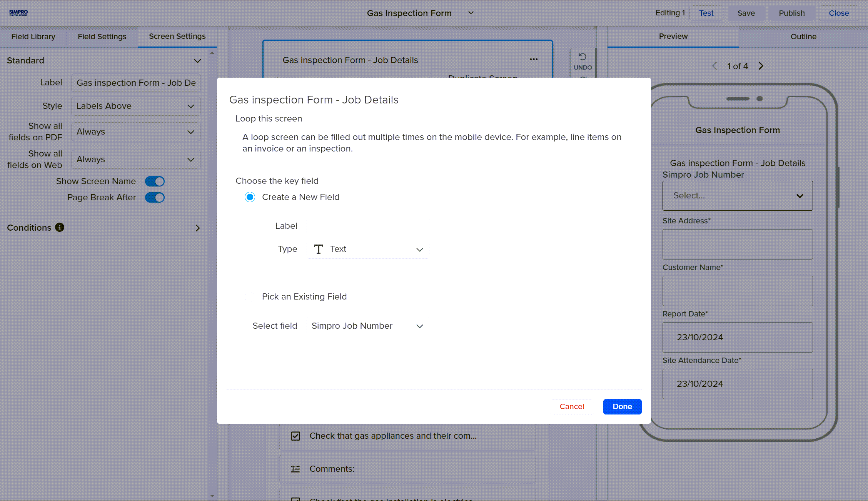Switch to Field Library tab
Screen dimensions: 868x501
pyautogui.click(x=33, y=37)
